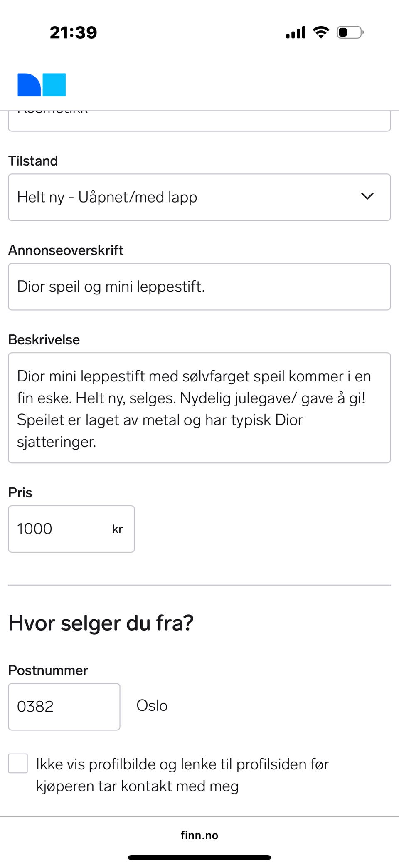Click the chevron arrow in Tilstand field

tap(367, 196)
